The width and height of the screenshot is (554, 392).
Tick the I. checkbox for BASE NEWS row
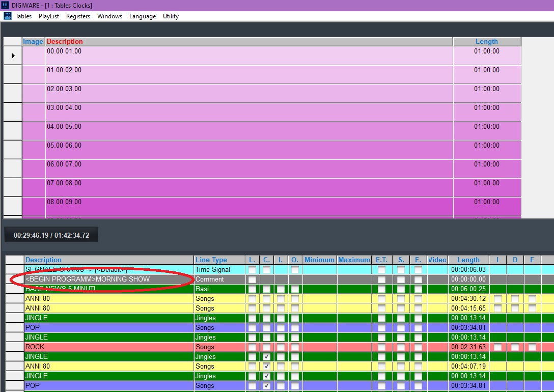pos(281,289)
